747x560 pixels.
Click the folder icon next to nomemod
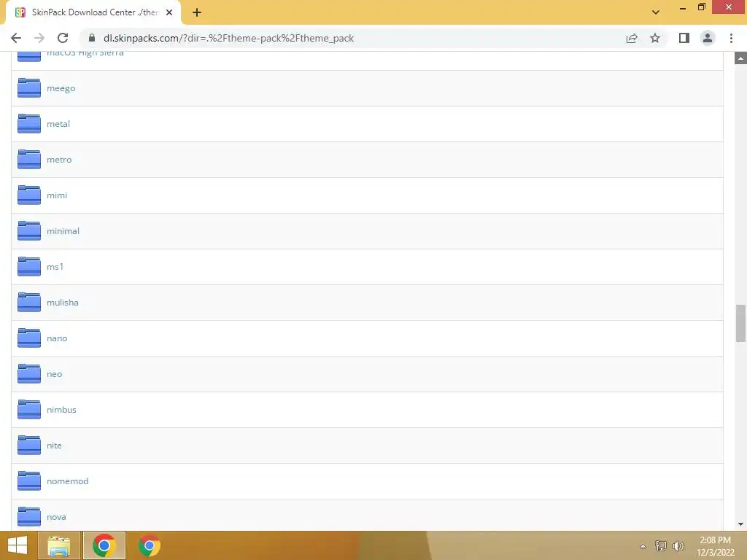(29, 481)
